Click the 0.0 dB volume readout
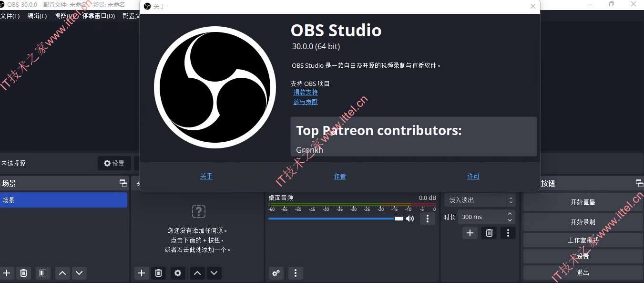Screen dimensions: 644x283 tap(427, 198)
